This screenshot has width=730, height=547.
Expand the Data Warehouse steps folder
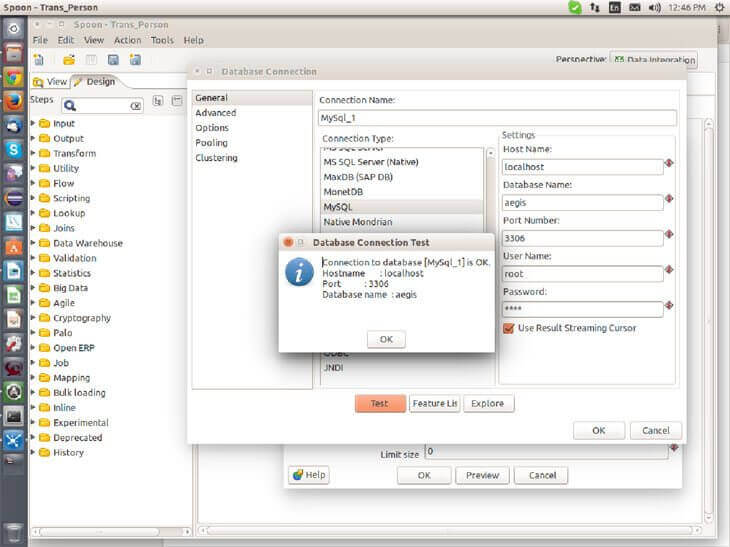coord(33,243)
